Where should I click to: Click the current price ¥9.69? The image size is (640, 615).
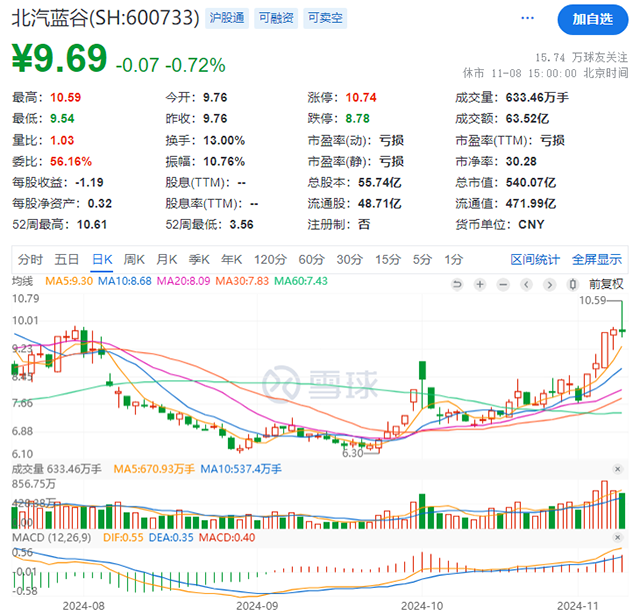pos(60,58)
